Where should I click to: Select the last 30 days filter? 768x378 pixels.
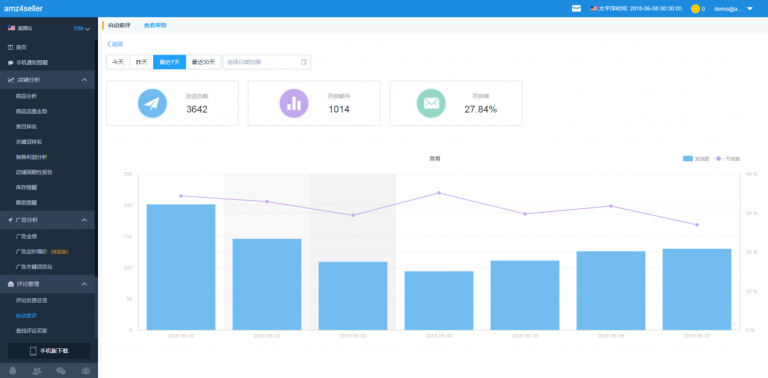click(x=203, y=62)
